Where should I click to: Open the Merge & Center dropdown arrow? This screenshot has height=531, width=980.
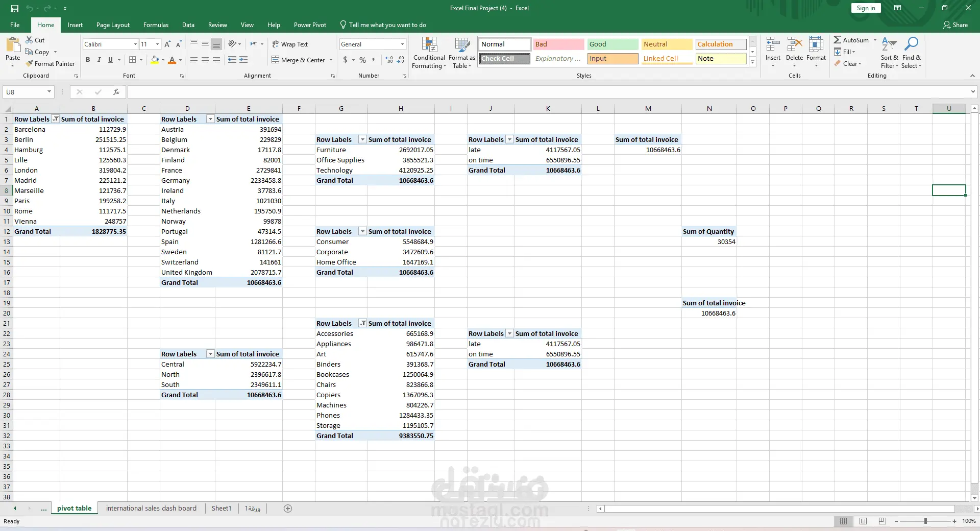coord(331,60)
